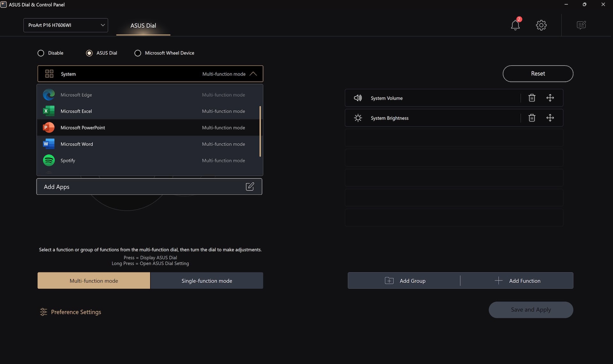Click the Add Group folder icon
613x364 pixels.
point(389,281)
